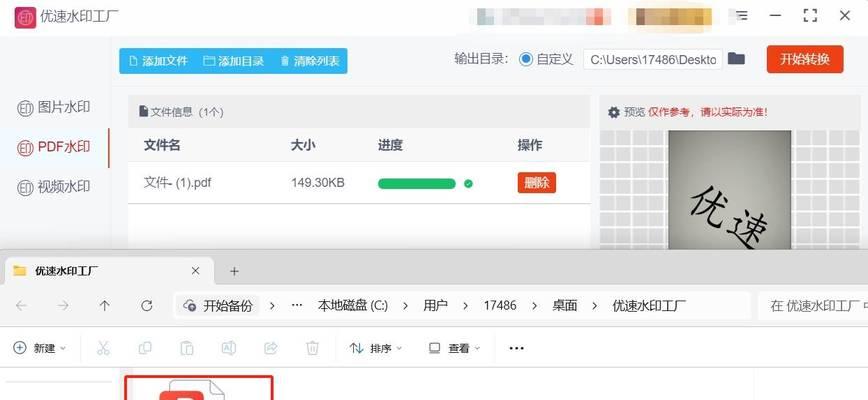Expand chevron after 本地磁盘 (C:)
This screenshot has width=868, height=400.
pyautogui.click(x=406, y=305)
